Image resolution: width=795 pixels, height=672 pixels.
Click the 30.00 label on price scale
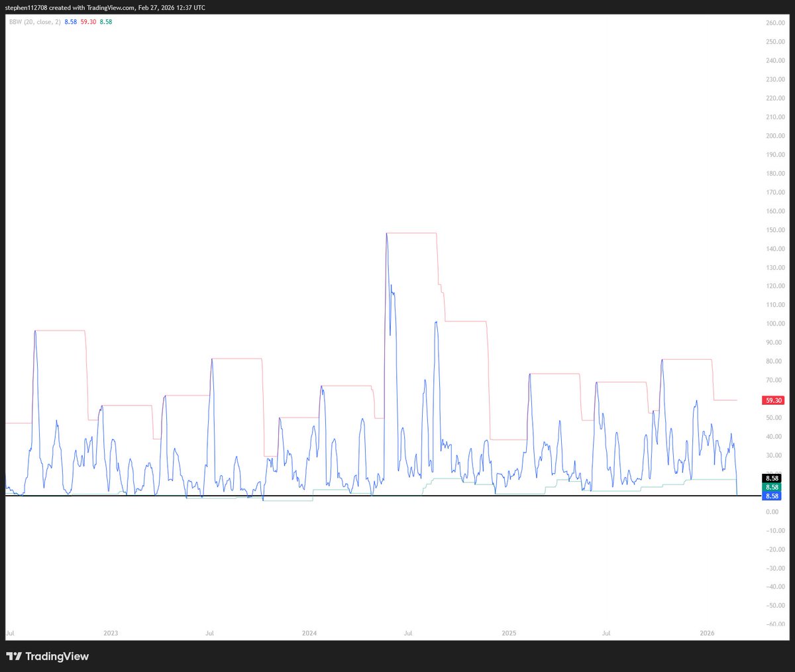click(x=774, y=456)
